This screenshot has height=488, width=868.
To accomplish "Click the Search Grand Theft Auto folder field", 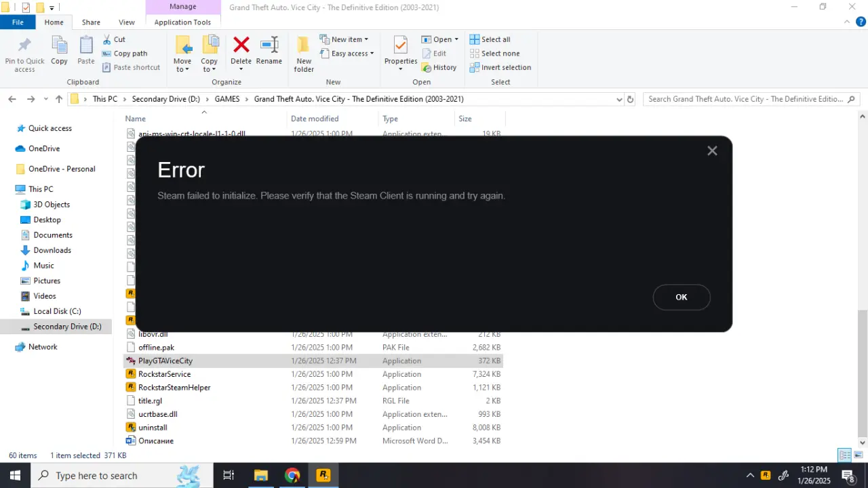I will pyautogui.click(x=751, y=99).
